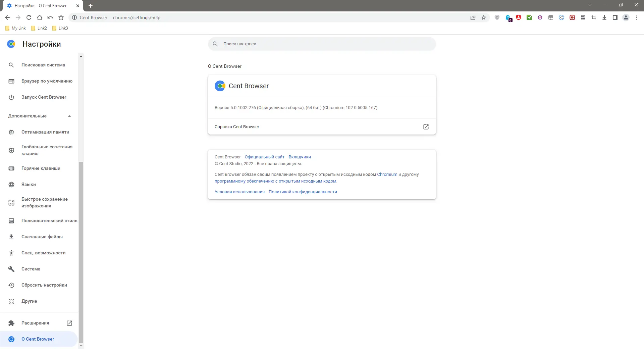Open the Вкладчики link
The width and height of the screenshot is (644, 349).
[x=300, y=157]
